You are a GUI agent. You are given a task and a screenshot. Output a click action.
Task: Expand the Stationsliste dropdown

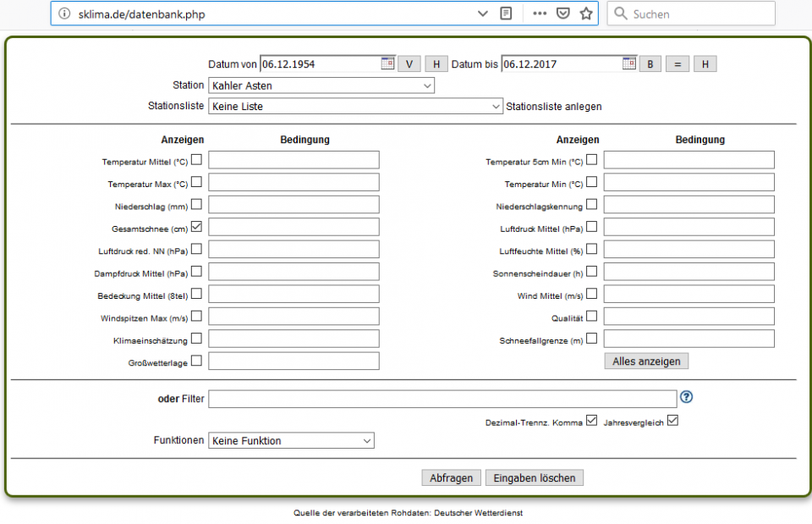point(355,107)
